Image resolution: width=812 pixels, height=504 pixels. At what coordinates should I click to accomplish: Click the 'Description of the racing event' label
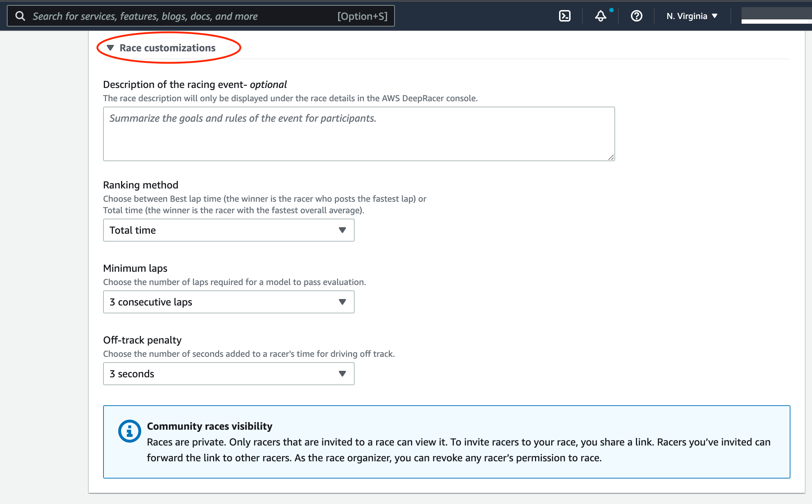click(195, 84)
